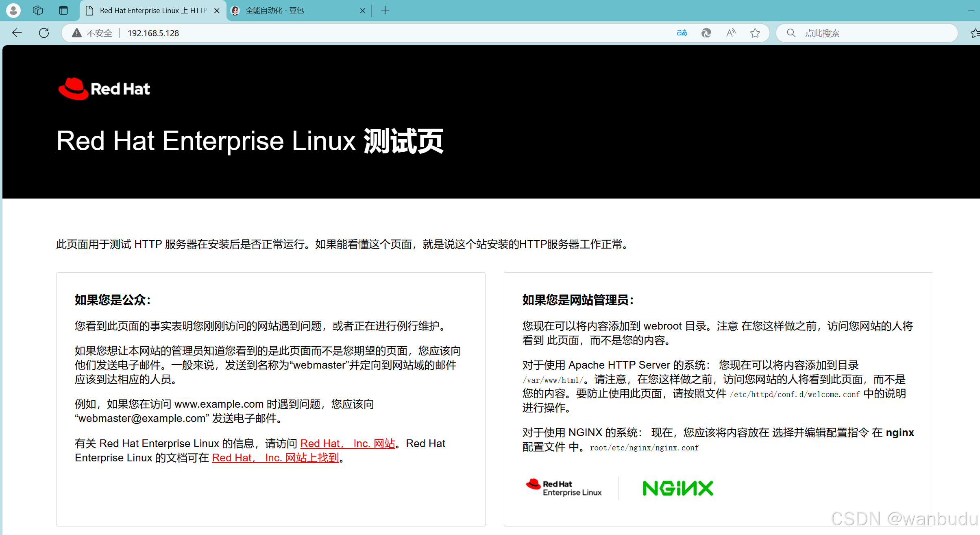The height and width of the screenshot is (535, 980).
Task: Show the 不安全 site security warning
Action: pos(92,33)
